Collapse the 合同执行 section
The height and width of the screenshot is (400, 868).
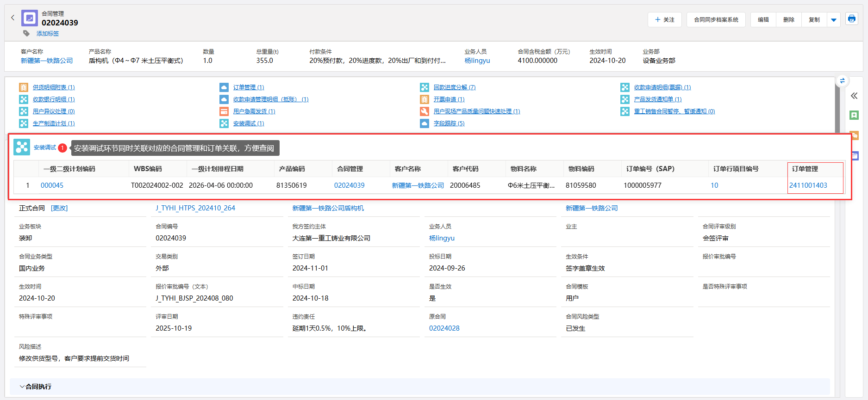(22, 387)
